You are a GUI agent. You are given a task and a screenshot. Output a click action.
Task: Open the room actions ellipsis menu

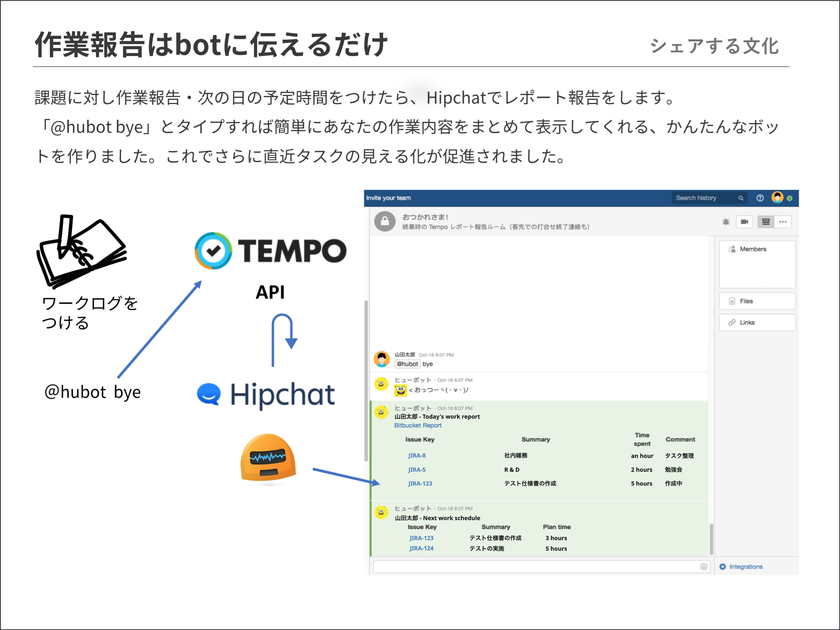(x=783, y=222)
